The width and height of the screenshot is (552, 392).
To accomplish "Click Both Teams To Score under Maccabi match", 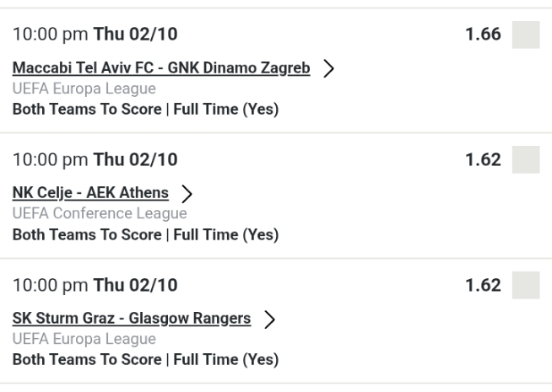I will click(145, 110).
